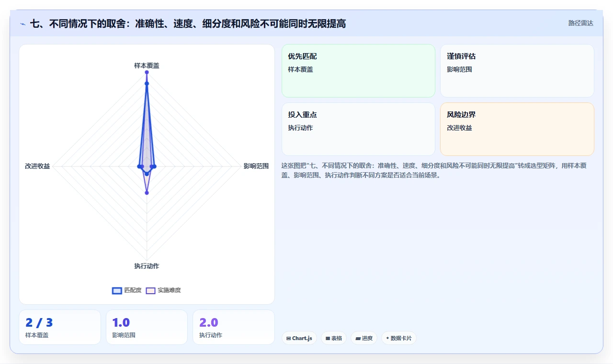
Task: Select the 改进收益 axis label on the radar
Action: point(37,166)
